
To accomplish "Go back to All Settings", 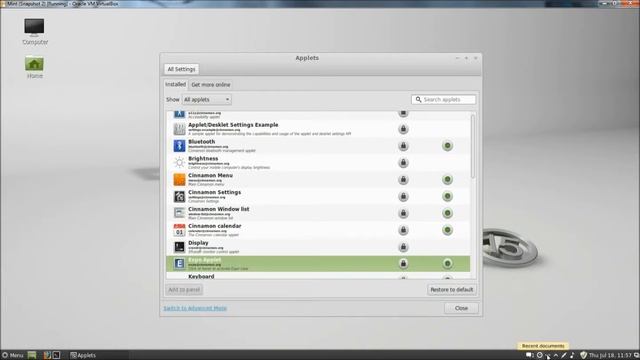I will pyautogui.click(x=181, y=69).
